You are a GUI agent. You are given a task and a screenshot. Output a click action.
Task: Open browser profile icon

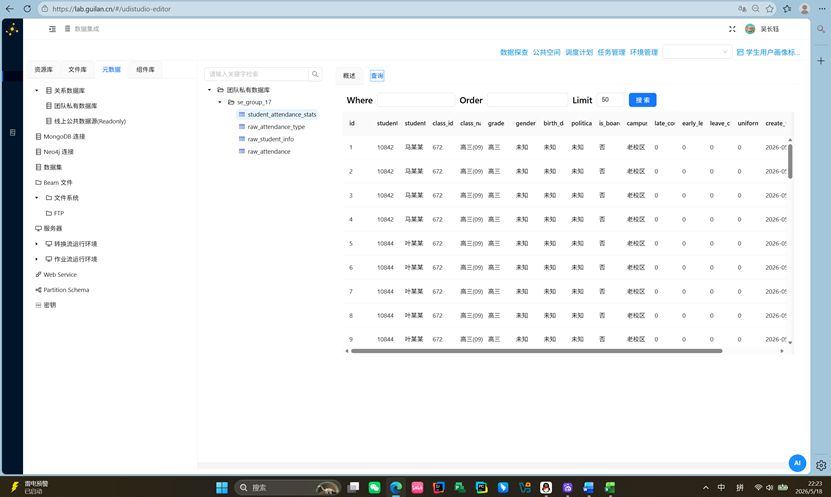point(805,9)
